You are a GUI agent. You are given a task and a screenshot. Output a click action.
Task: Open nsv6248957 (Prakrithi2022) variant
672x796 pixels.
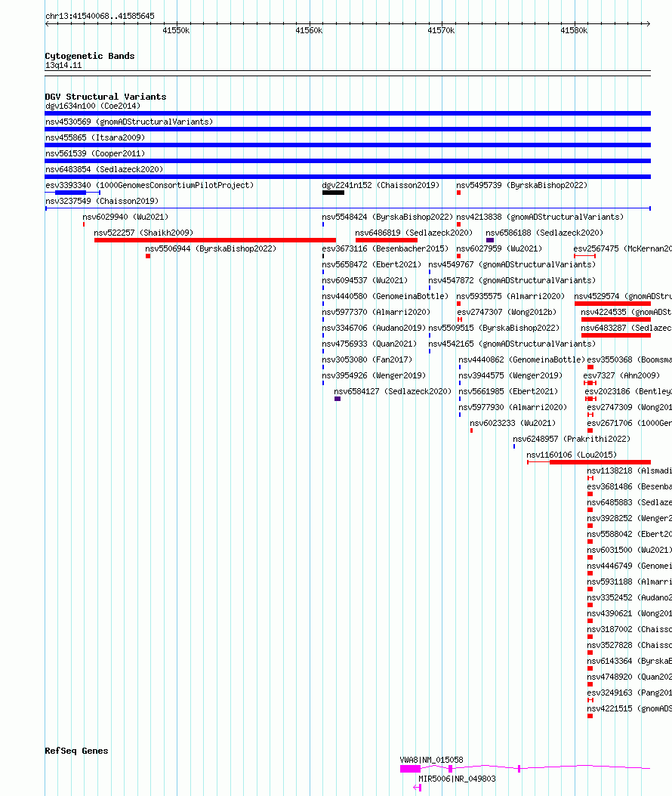point(572,439)
